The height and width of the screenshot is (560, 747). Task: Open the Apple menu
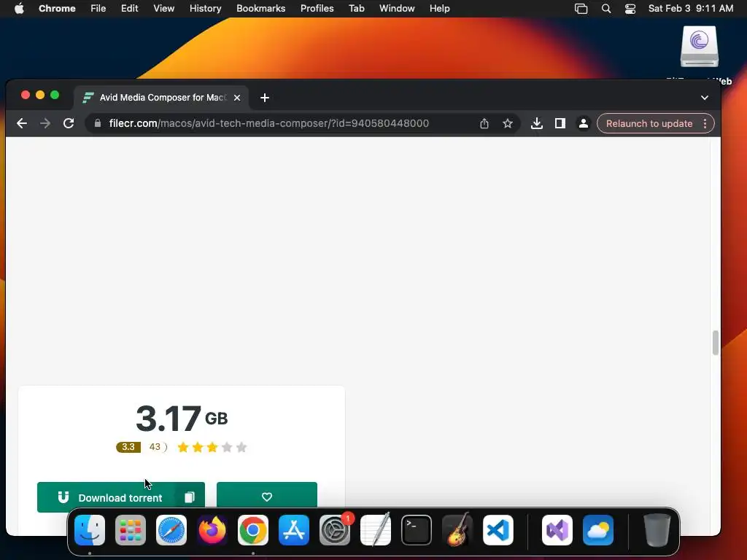(19, 8)
